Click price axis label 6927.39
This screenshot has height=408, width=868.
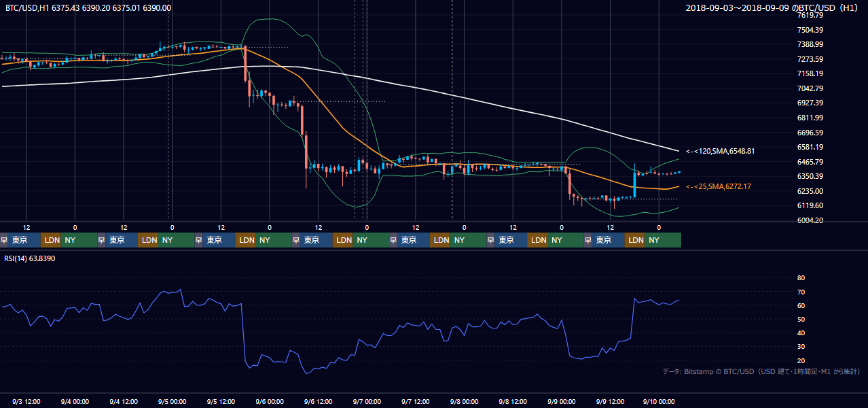point(810,103)
